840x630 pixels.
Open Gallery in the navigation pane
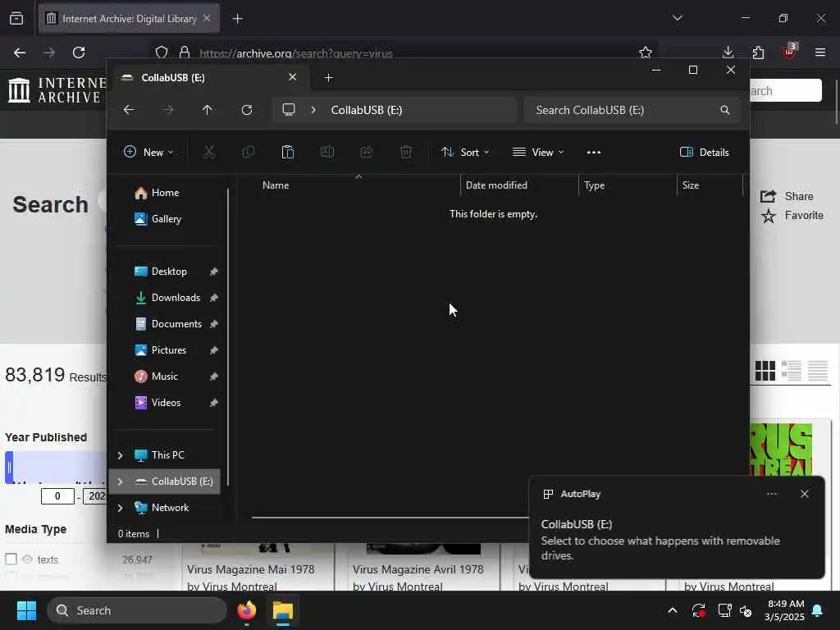point(166,219)
